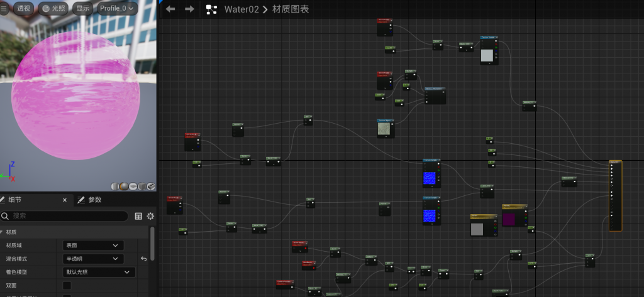Collapse the 材质 category section

[x=3, y=232]
